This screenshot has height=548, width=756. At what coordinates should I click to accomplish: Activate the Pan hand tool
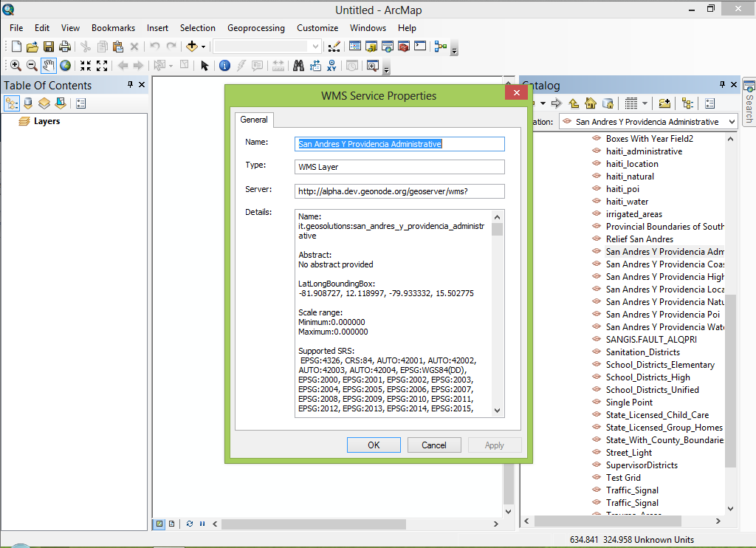coord(48,66)
